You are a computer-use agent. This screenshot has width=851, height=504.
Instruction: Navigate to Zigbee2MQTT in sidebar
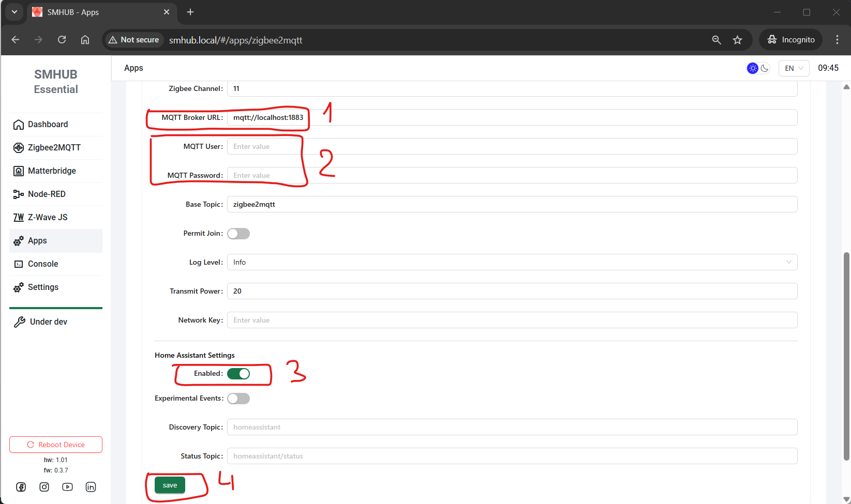(x=54, y=148)
